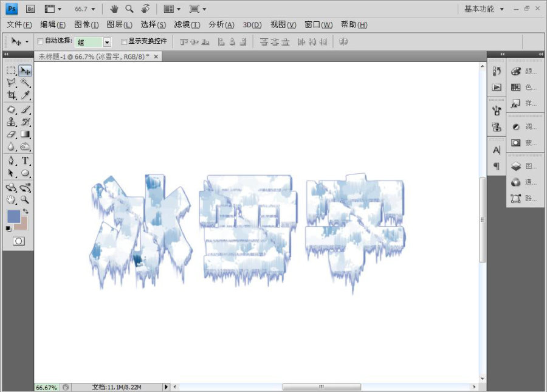This screenshot has height=392, width=547.
Task: Open the 基本功能 workspace dropdown
Action: coord(484,9)
